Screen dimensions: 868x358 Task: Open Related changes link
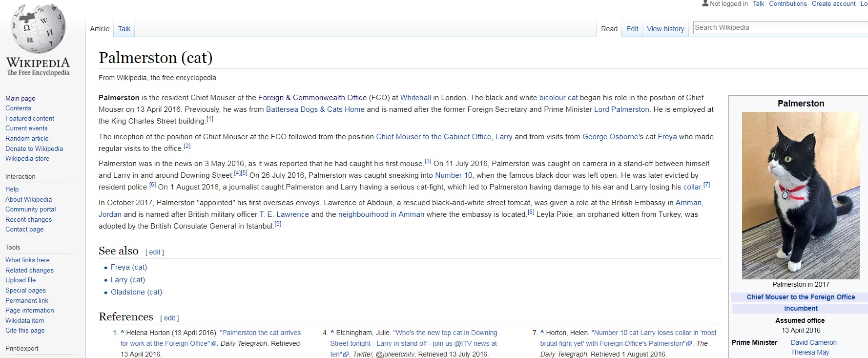pos(29,270)
